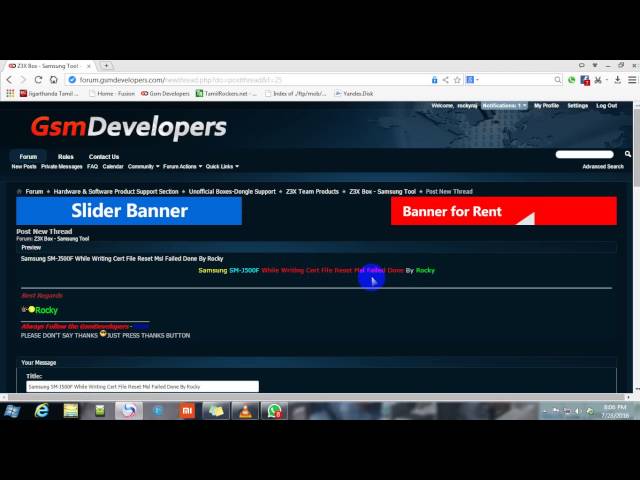Expand the Quick Links dropdown

222,167
